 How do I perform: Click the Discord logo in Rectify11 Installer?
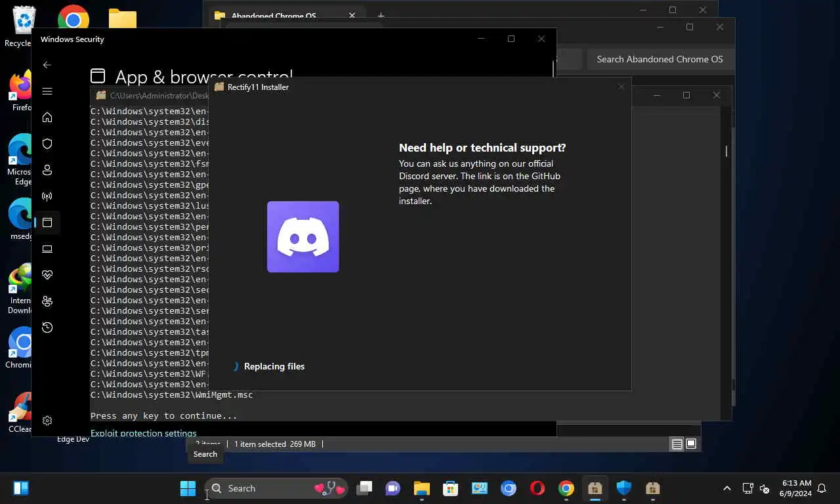[303, 237]
